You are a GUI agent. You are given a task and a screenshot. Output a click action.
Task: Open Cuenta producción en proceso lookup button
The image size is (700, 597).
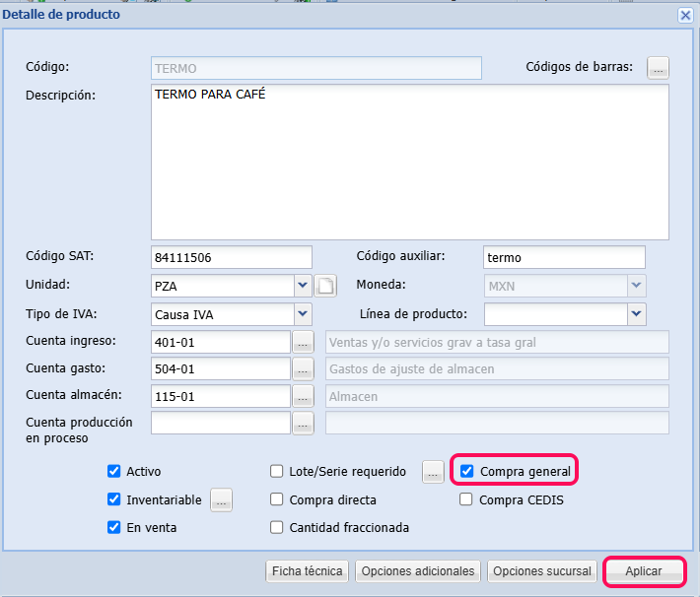click(303, 423)
